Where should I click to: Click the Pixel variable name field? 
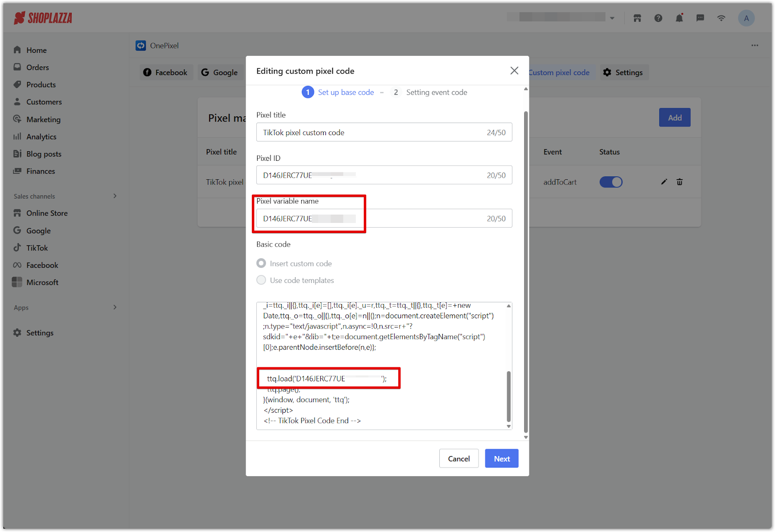click(384, 219)
